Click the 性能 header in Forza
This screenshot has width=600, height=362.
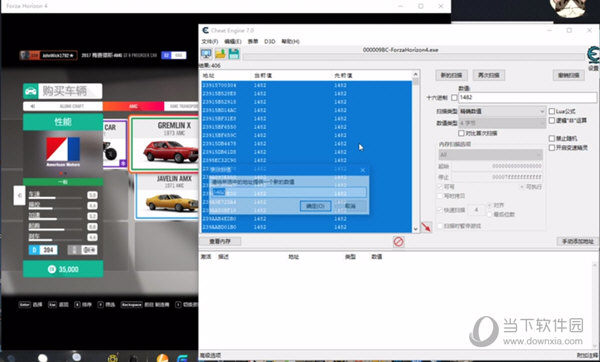pos(63,122)
